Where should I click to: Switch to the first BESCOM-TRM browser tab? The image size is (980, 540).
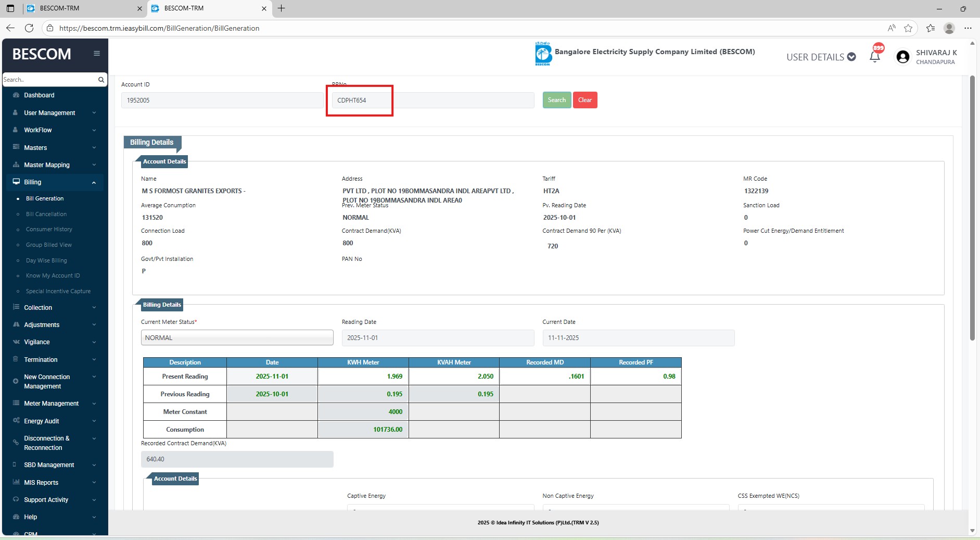point(83,8)
